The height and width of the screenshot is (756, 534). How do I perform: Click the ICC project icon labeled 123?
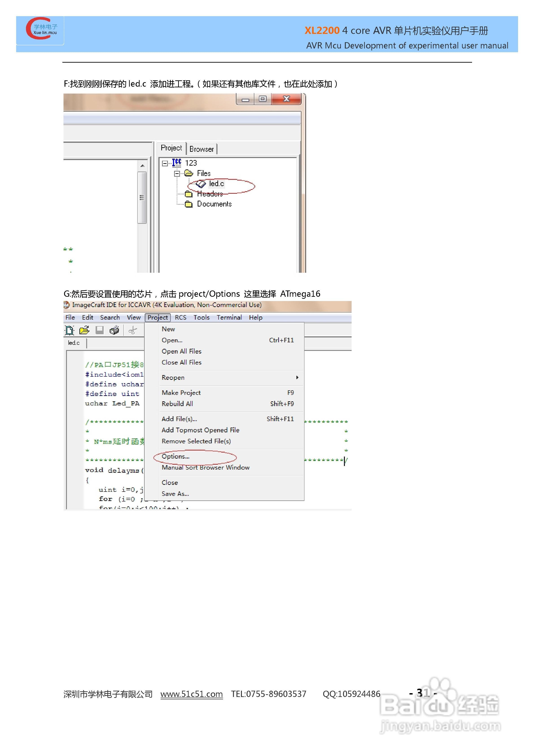(x=177, y=163)
